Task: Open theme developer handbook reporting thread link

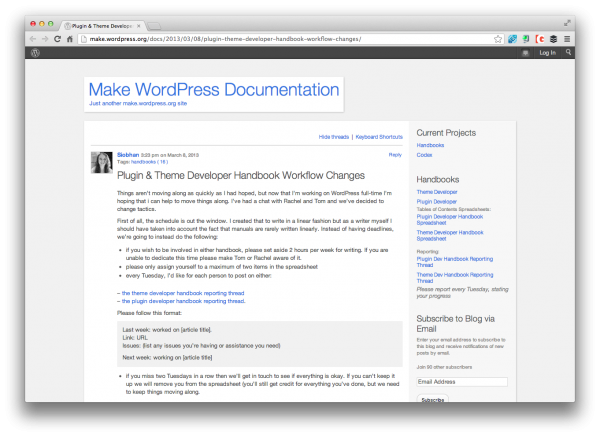Action: tap(183, 293)
